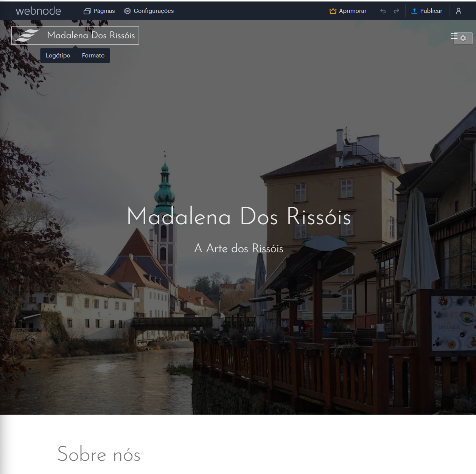Click the stacked pages icon beside Páginas
The height and width of the screenshot is (474, 476).
[87, 11]
